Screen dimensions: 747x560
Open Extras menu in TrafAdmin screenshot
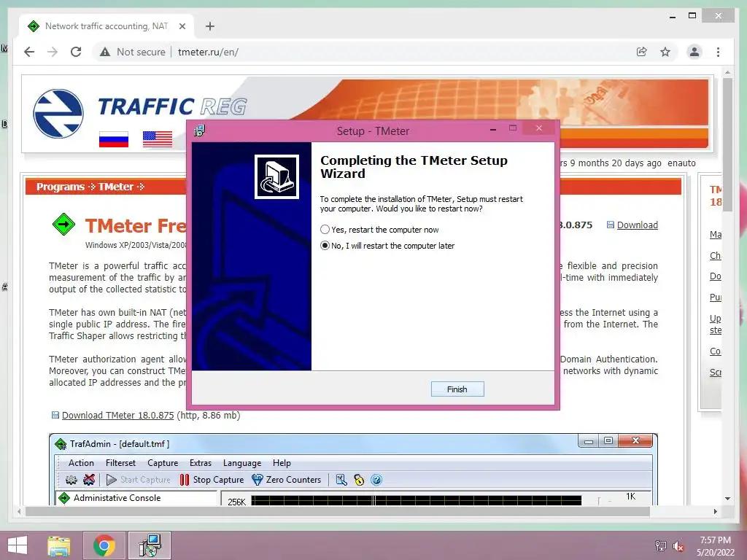click(x=201, y=463)
